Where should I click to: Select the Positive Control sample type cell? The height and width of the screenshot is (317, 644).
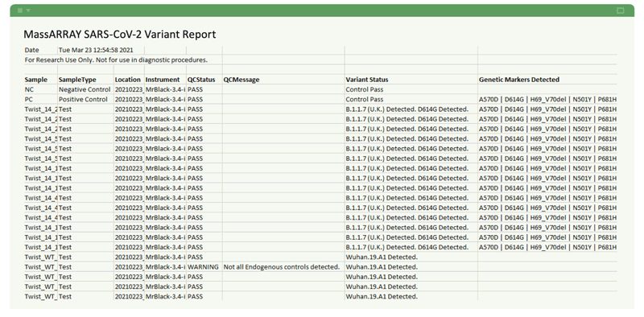point(84,100)
